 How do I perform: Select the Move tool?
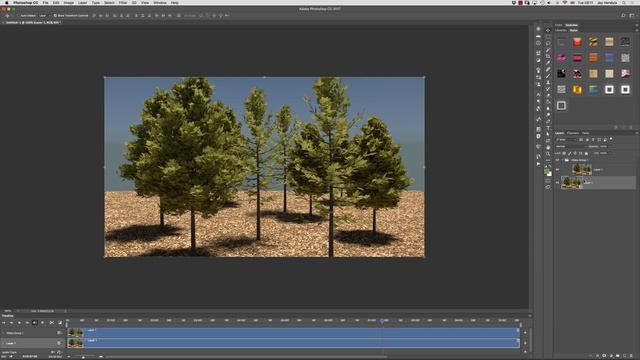(548, 30)
